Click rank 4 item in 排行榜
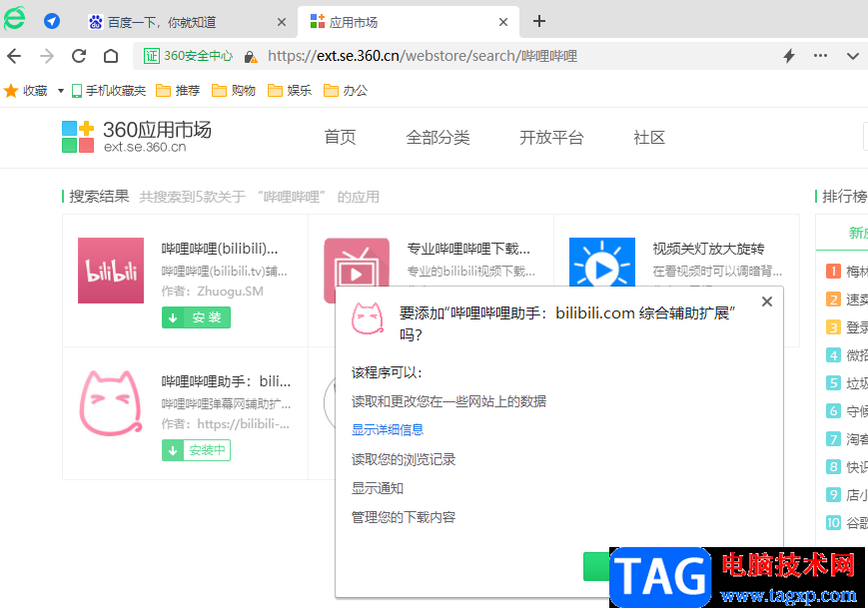 846,355
